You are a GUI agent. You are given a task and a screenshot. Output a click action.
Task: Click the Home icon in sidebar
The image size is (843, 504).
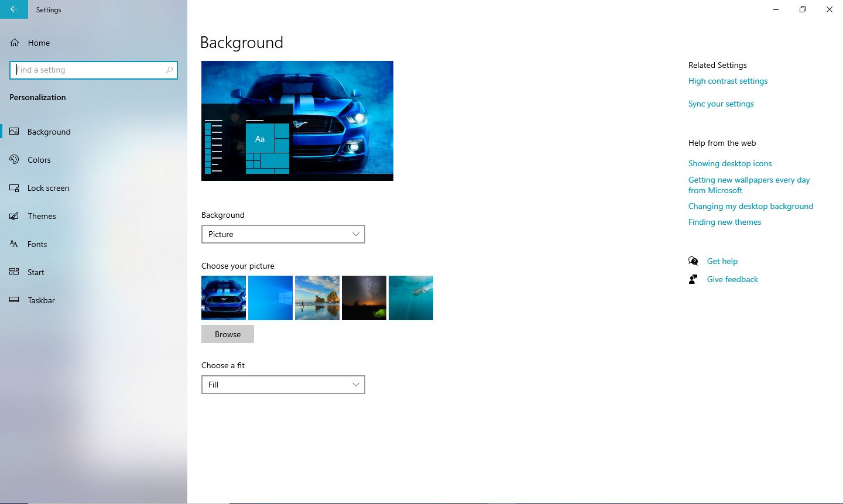pos(15,43)
